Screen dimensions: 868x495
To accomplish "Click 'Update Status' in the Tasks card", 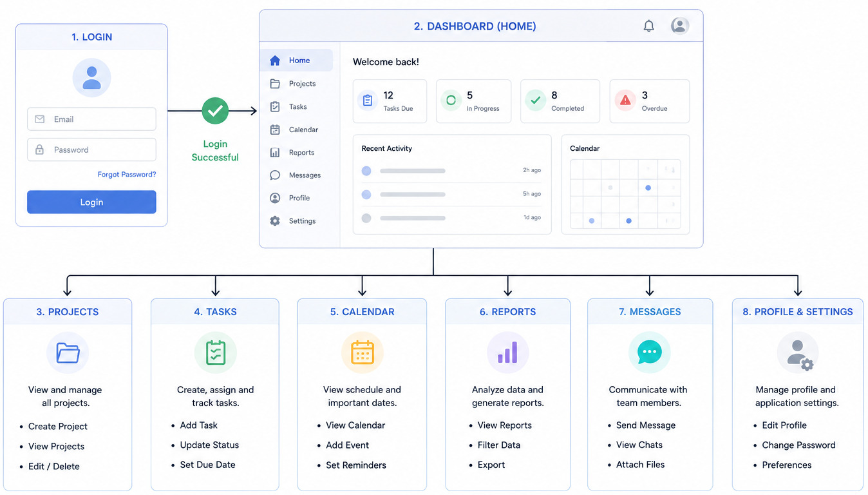I will pyautogui.click(x=209, y=445).
